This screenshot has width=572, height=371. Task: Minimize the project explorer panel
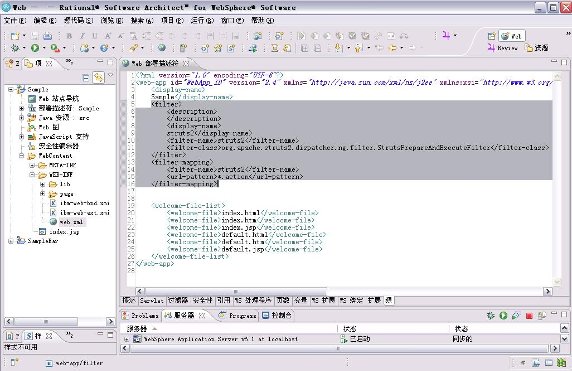(x=100, y=62)
